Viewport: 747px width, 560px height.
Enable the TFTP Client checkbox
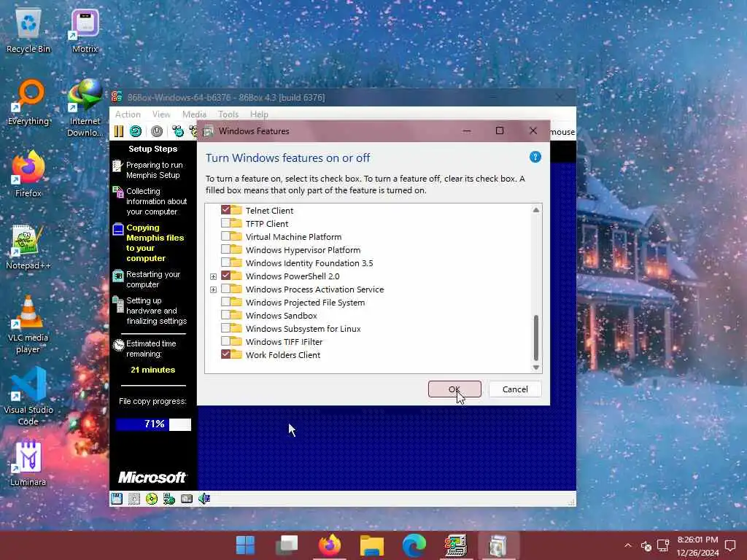point(226,223)
